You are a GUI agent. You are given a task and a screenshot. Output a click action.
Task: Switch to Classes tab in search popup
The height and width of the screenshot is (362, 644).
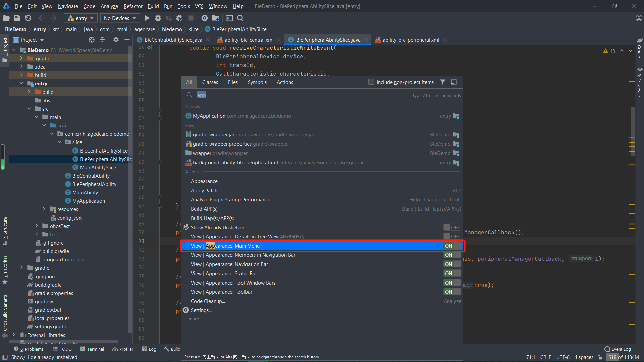click(210, 82)
